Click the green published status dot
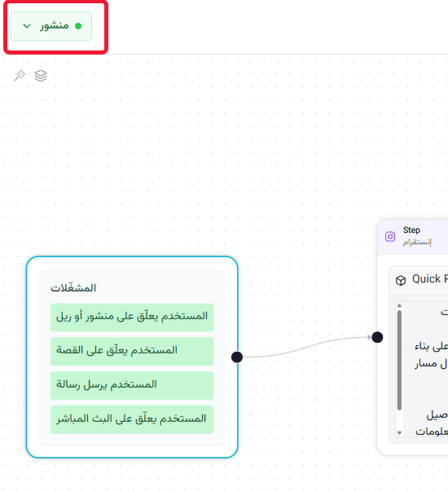Viewport: 448px width, 491px height. (x=78, y=26)
